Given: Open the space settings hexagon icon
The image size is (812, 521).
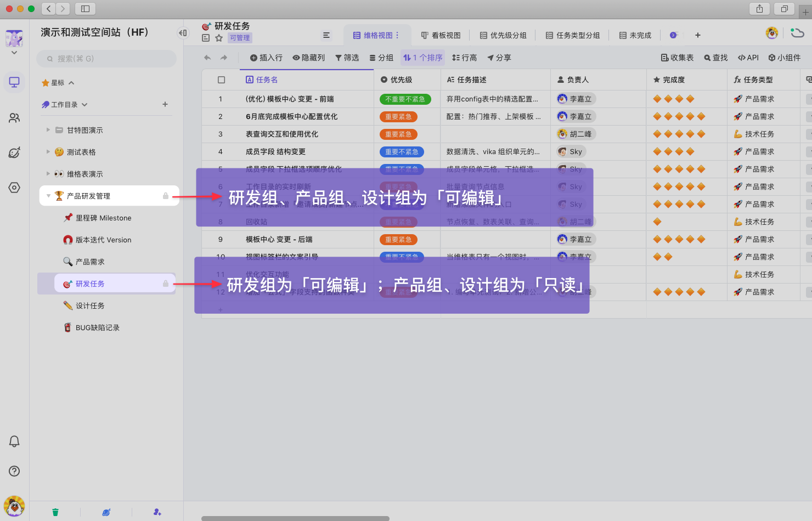Looking at the screenshot, I should tap(14, 188).
